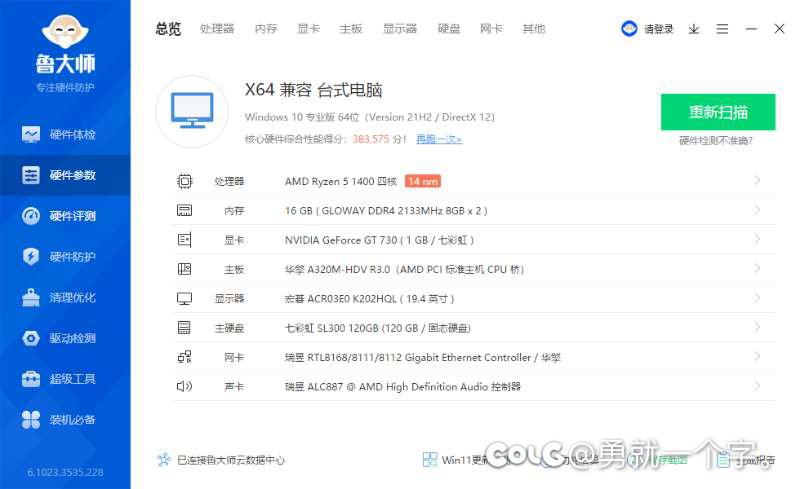Viewport: 800px width, 489px height.
Task: Click the 内存 memory icon
Action: 185,210
